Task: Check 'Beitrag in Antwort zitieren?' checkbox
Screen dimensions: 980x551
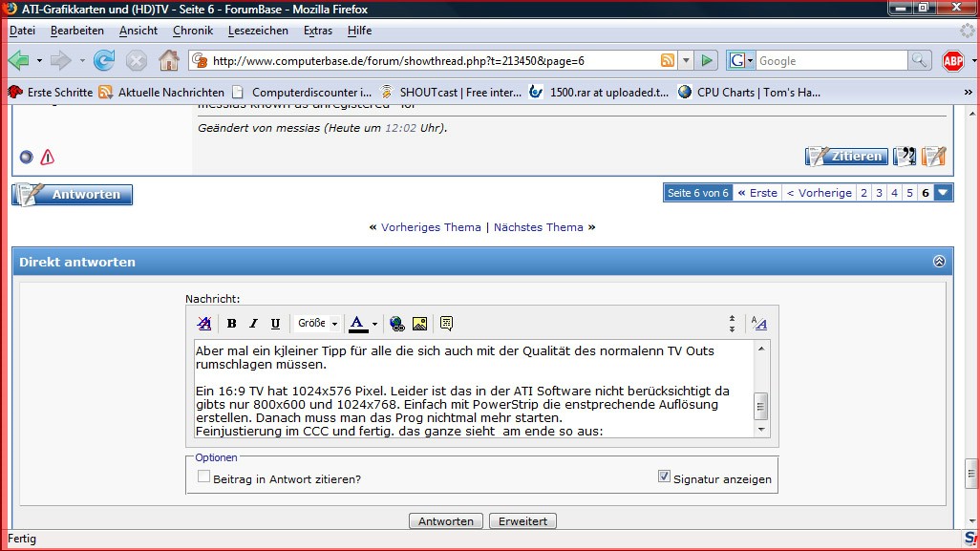Action: [203, 477]
